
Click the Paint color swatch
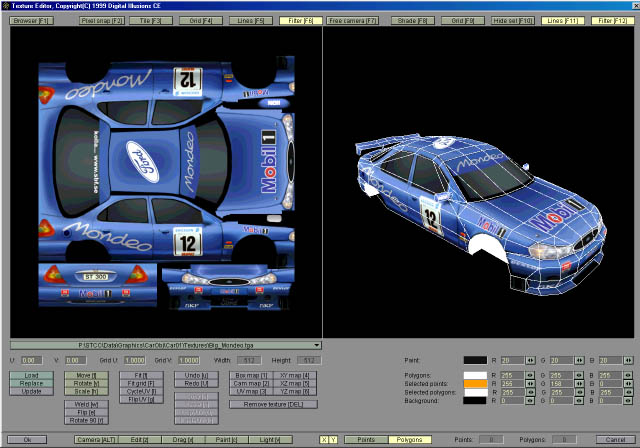475,360
